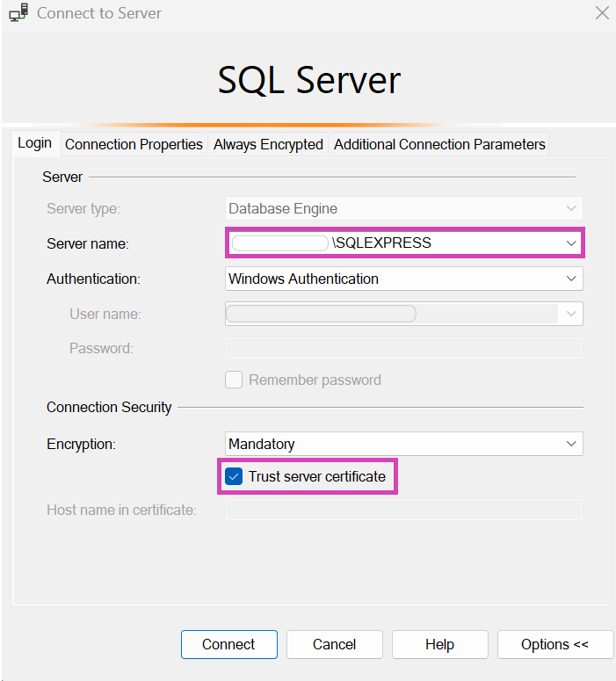Click the Host name in certificate field
The width and height of the screenshot is (616, 681).
tap(404, 510)
